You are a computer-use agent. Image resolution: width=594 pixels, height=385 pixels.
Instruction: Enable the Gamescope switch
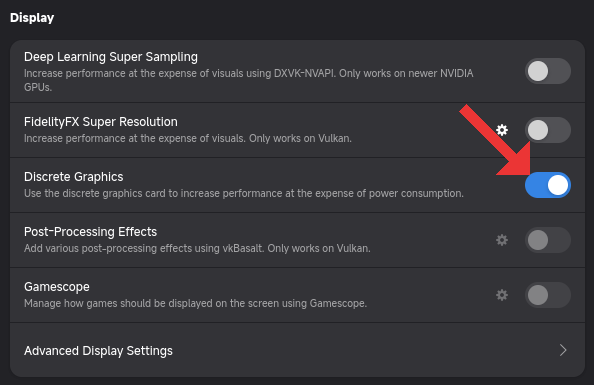(x=548, y=295)
